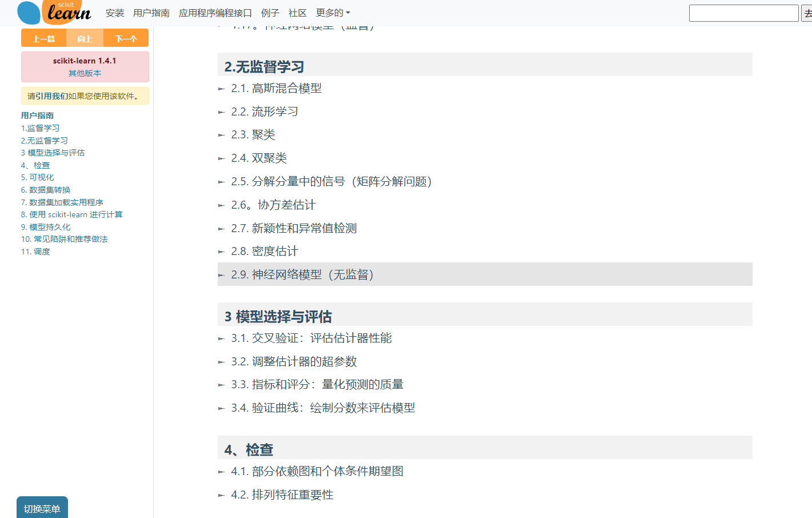Open 2.9. 神经网络模型（无监督）
This screenshot has height=518, width=812.
pyautogui.click(x=305, y=274)
